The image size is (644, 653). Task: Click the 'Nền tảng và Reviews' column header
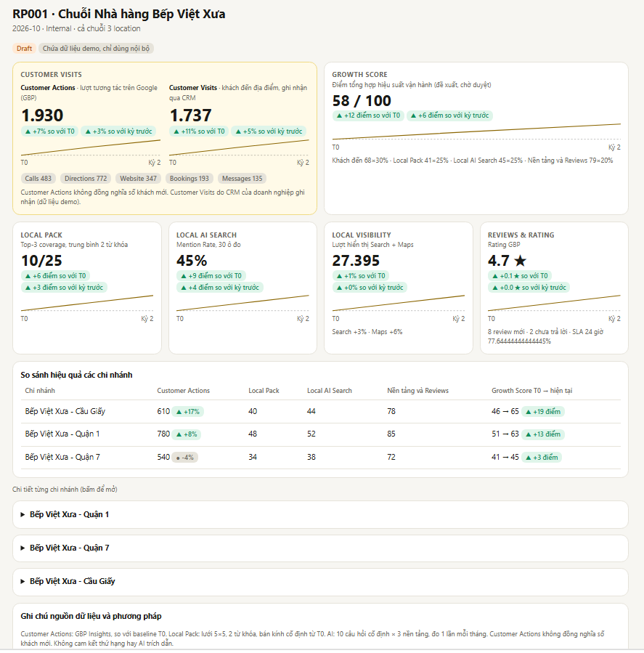tap(417, 391)
